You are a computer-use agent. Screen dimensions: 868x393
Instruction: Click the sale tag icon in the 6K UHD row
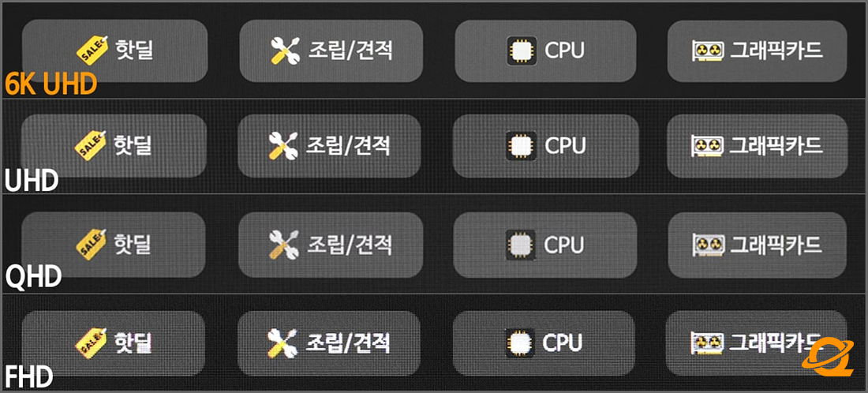tap(91, 51)
